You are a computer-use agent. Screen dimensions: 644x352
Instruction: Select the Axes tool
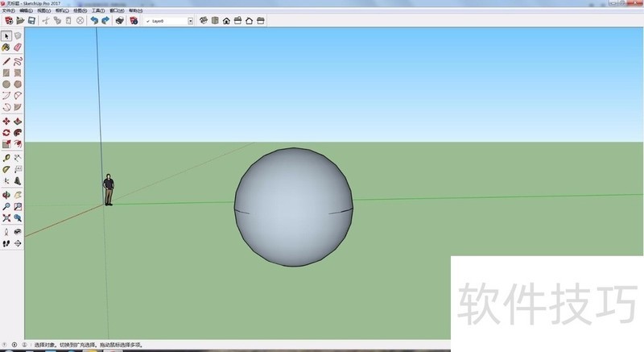coord(6,180)
